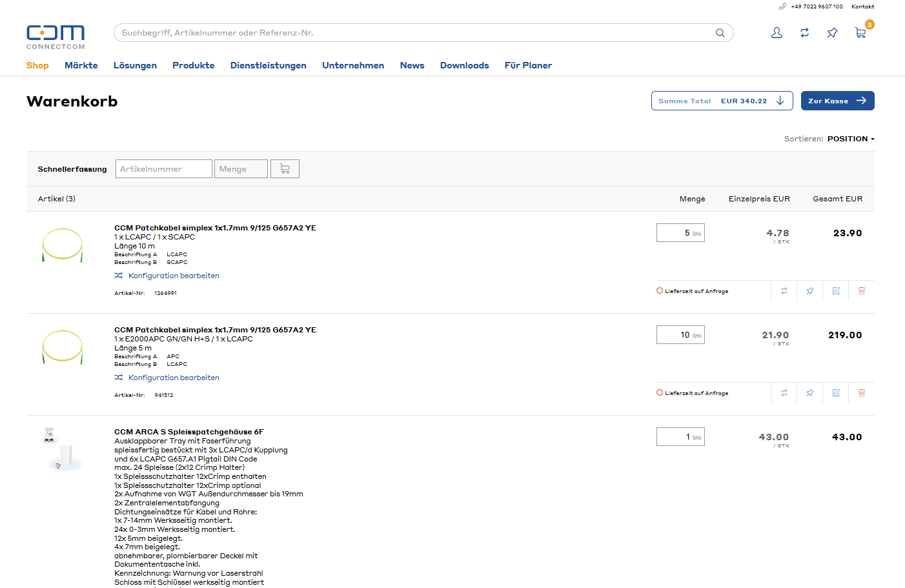Click the ConnectCom logo
This screenshot has height=588, width=905.
coord(56,37)
